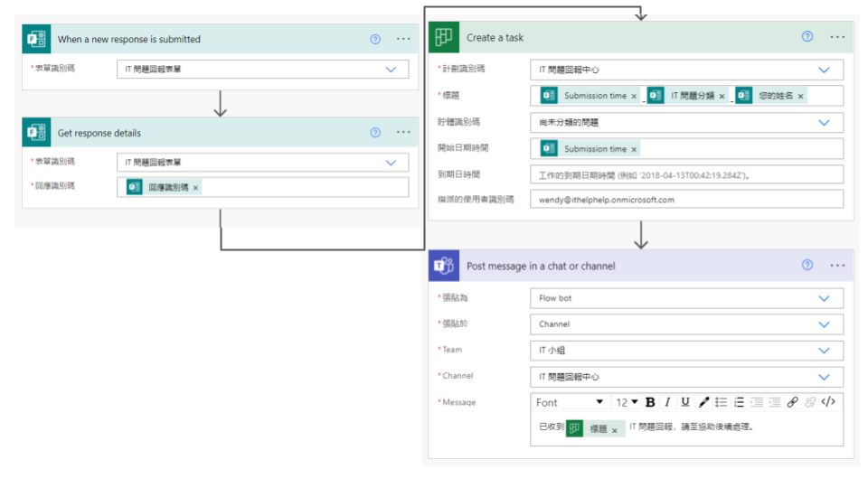Viewport: 868px width, 488px height.
Task: Expand the Team dropdown 'IT 小組'
Action: point(825,351)
